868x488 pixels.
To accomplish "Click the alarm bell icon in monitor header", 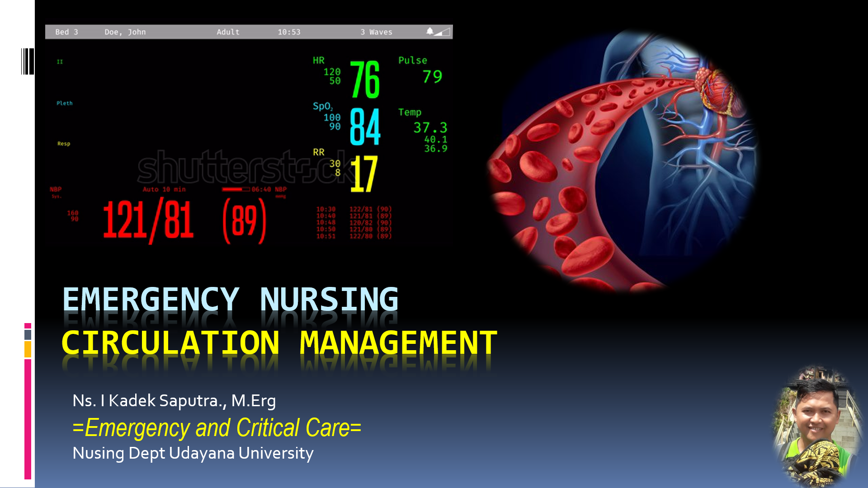I will (x=429, y=31).
